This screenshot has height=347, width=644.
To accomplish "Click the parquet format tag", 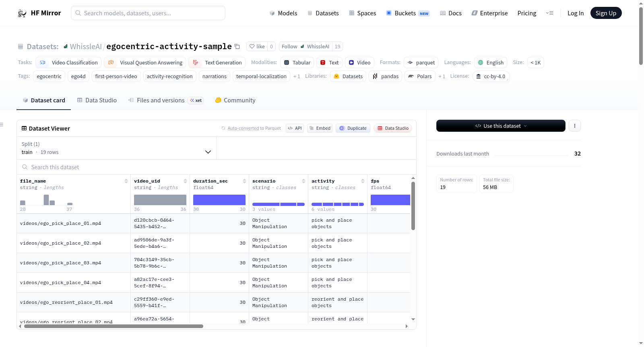I will [x=421, y=62].
